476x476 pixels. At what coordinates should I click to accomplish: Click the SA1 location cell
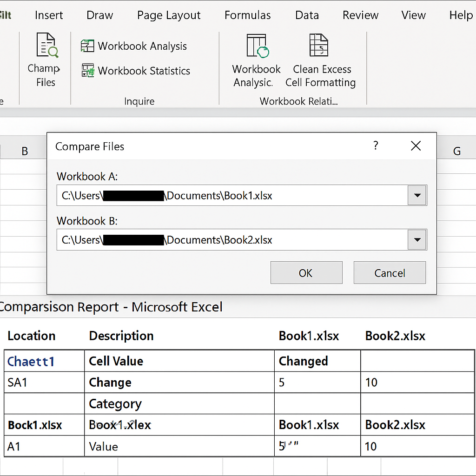(44, 383)
